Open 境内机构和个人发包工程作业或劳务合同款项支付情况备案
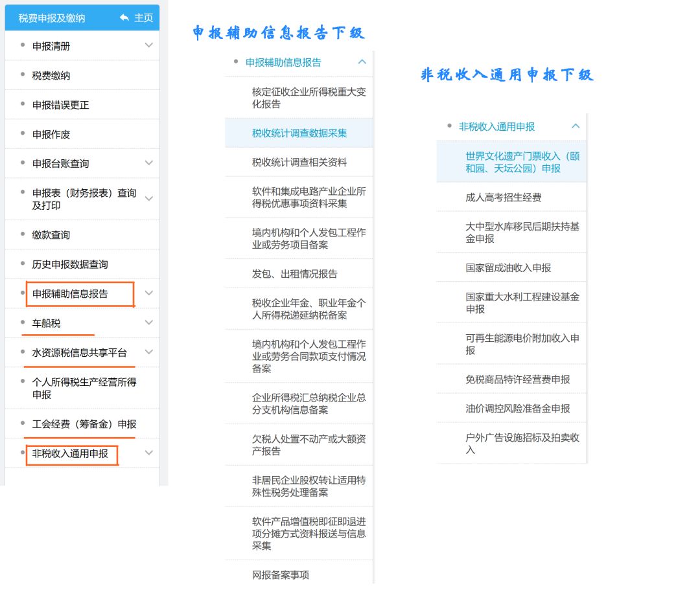This screenshot has width=700, height=590. 309,356
